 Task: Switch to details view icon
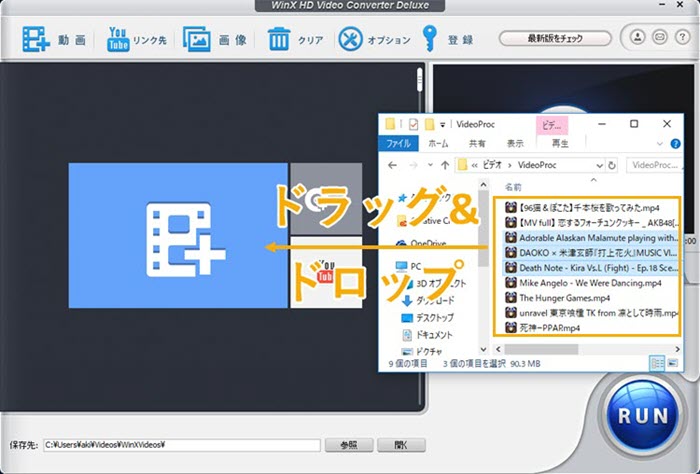point(657,363)
